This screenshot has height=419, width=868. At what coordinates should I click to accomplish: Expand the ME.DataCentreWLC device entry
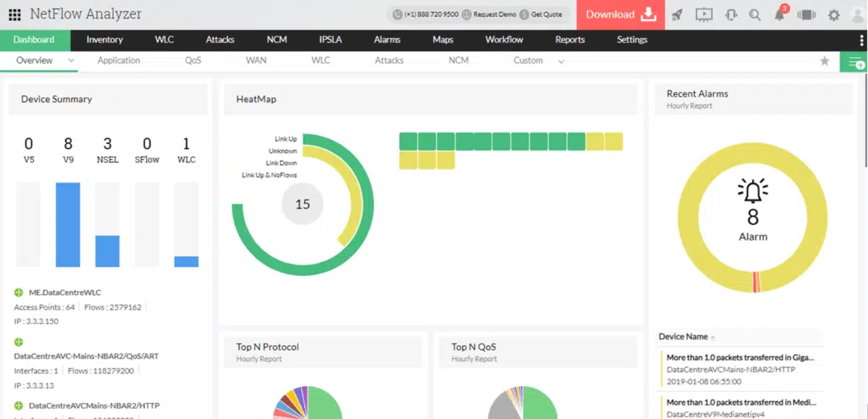click(19, 292)
